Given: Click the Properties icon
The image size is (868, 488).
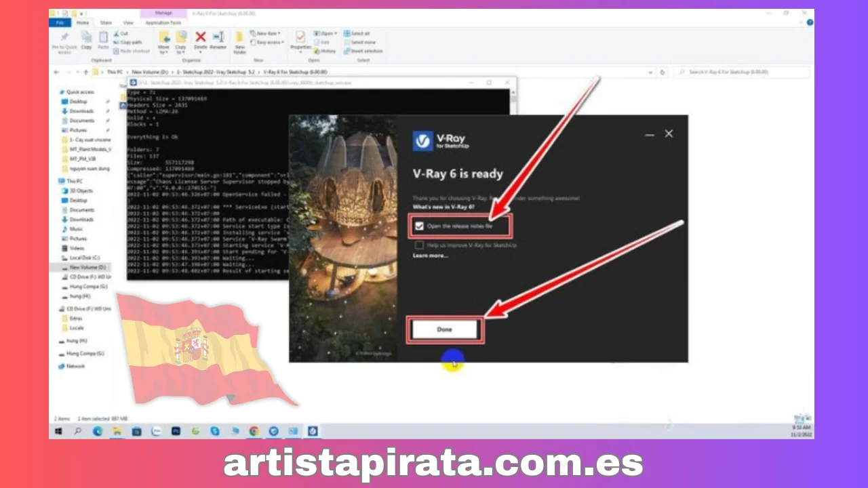Looking at the screenshot, I should point(300,37).
